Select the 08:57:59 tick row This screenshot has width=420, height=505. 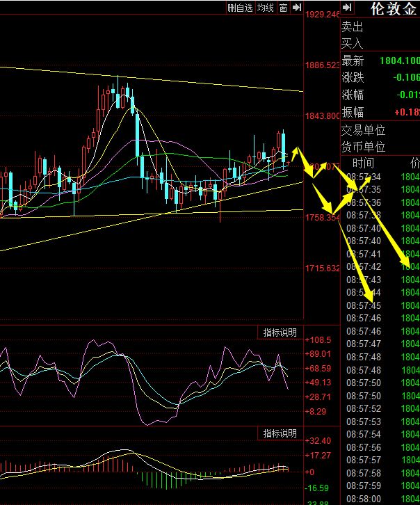pyautogui.click(x=380, y=486)
